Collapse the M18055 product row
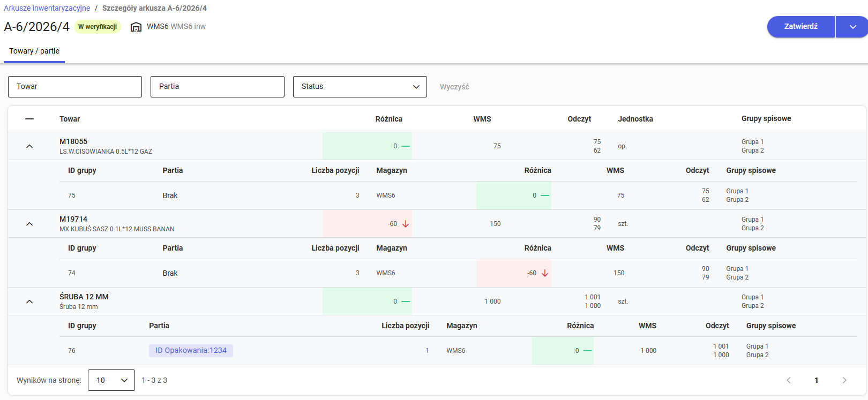 point(29,146)
